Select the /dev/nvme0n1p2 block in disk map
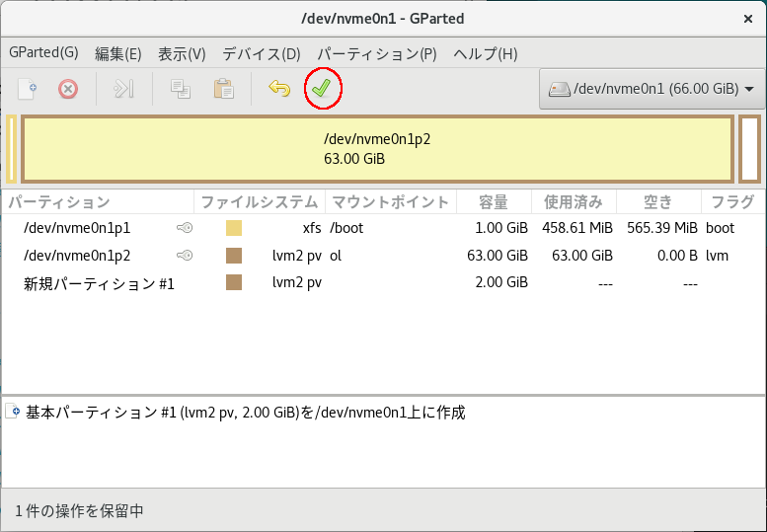Screen dimensions: 767x532 point(377,149)
